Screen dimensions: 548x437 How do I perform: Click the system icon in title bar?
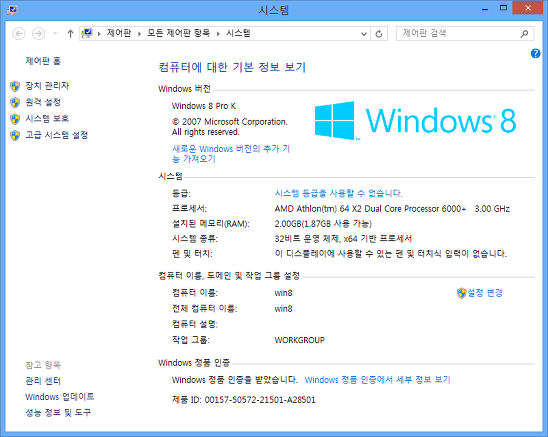pos(12,9)
